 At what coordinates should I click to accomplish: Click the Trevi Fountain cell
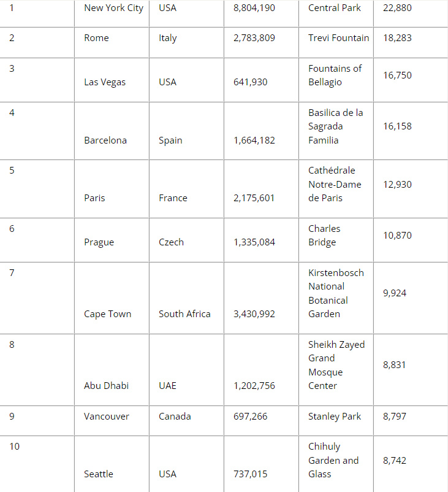(x=338, y=38)
